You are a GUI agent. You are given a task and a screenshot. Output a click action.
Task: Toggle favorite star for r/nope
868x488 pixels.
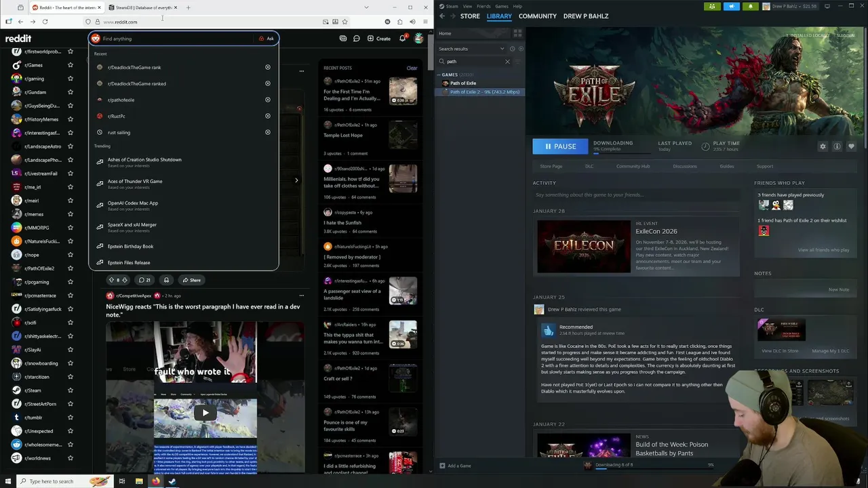point(70,255)
